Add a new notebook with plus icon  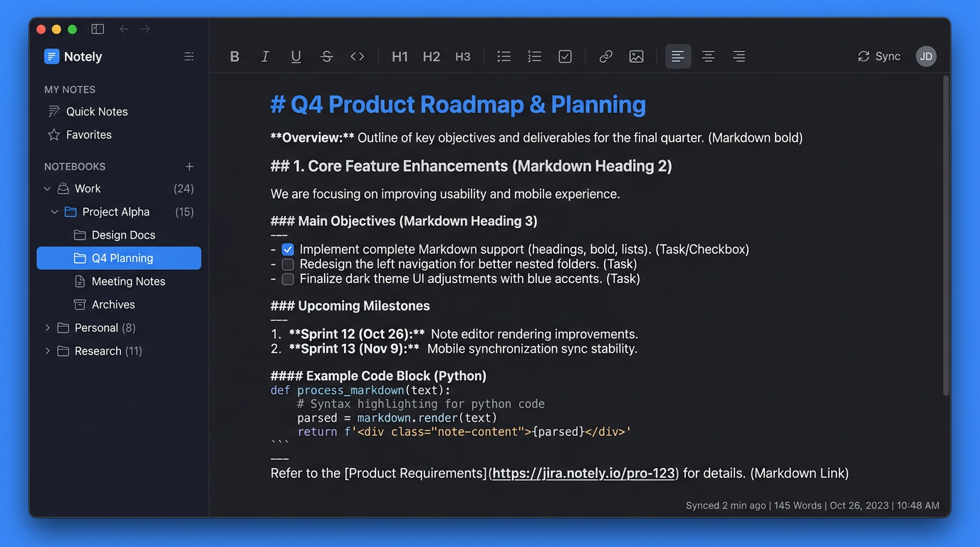(x=189, y=167)
